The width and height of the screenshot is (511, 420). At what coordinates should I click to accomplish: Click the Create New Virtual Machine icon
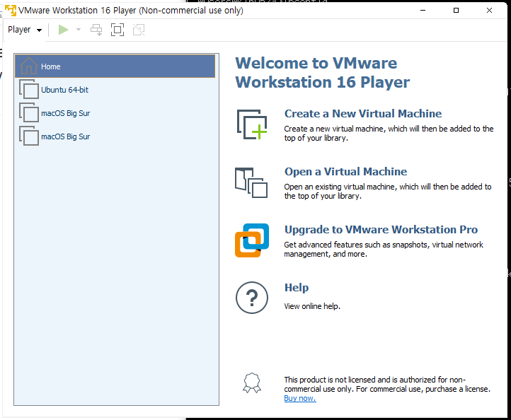click(252, 124)
